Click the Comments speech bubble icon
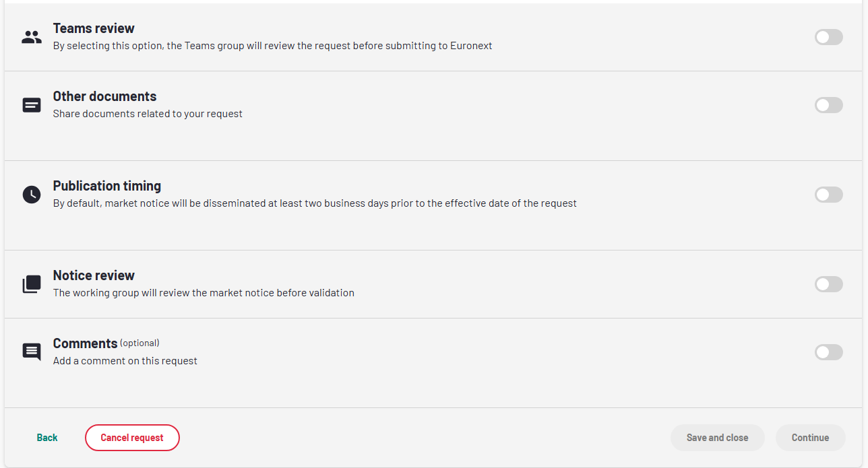 32,352
